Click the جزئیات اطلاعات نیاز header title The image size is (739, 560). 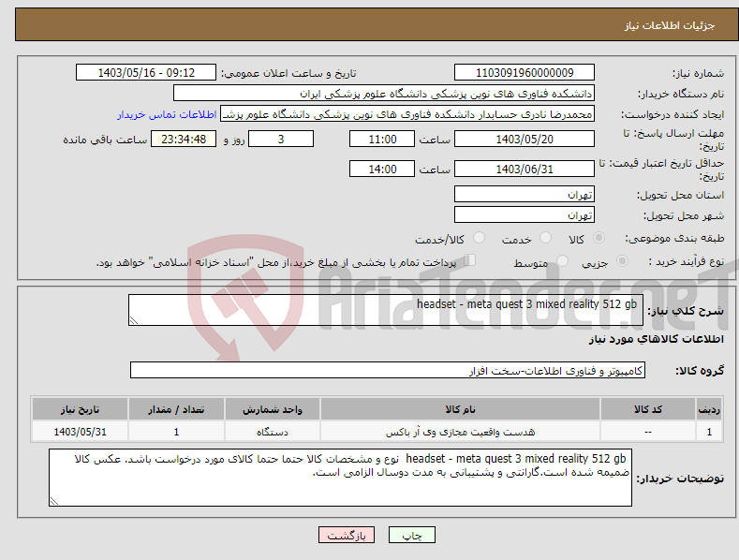tap(670, 25)
